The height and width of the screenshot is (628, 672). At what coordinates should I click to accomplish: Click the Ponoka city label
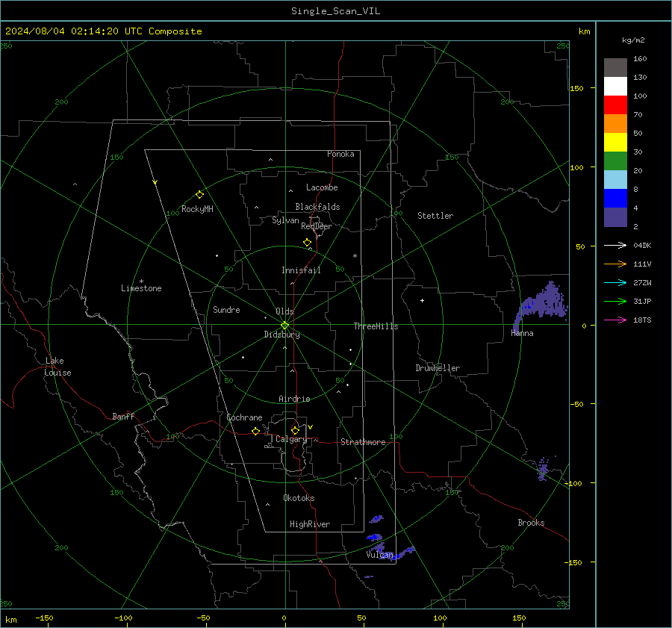pyautogui.click(x=340, y=154)
